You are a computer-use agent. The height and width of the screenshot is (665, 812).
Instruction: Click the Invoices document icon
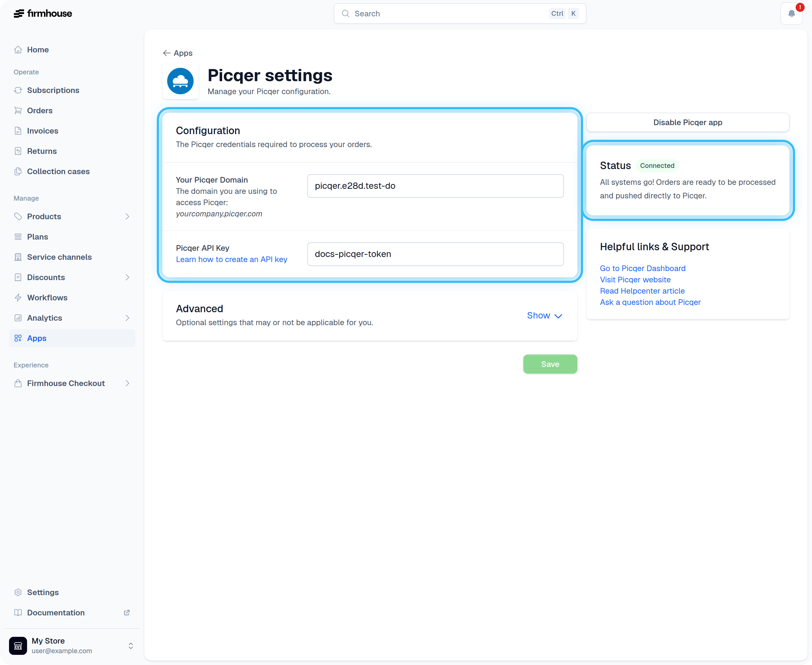point(18,131)
